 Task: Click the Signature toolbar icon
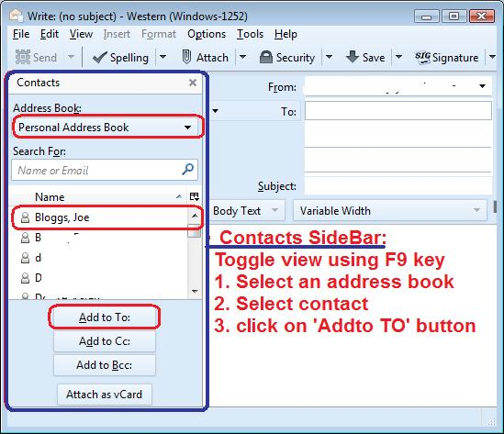click(422, 58)
